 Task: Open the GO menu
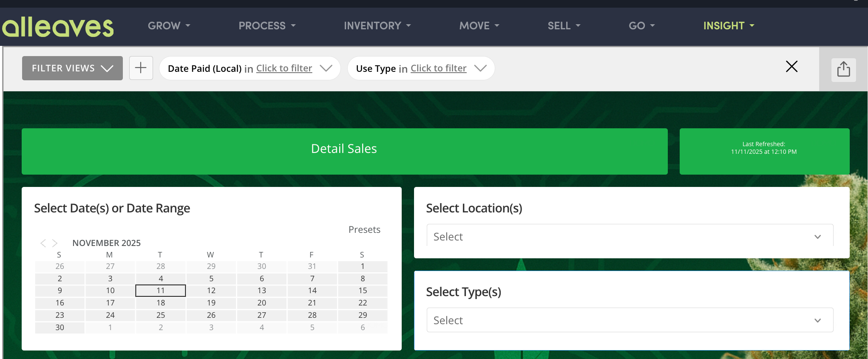click(641, 26)
